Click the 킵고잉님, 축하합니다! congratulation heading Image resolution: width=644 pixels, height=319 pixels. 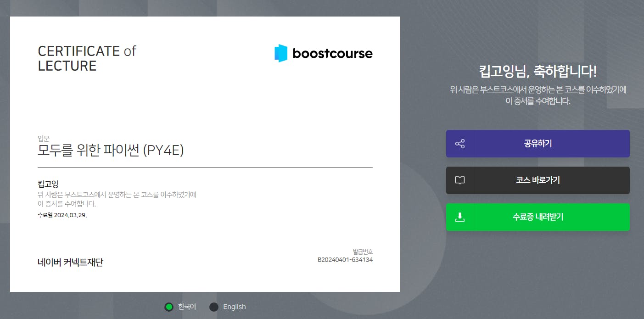[x=538, y=72]
